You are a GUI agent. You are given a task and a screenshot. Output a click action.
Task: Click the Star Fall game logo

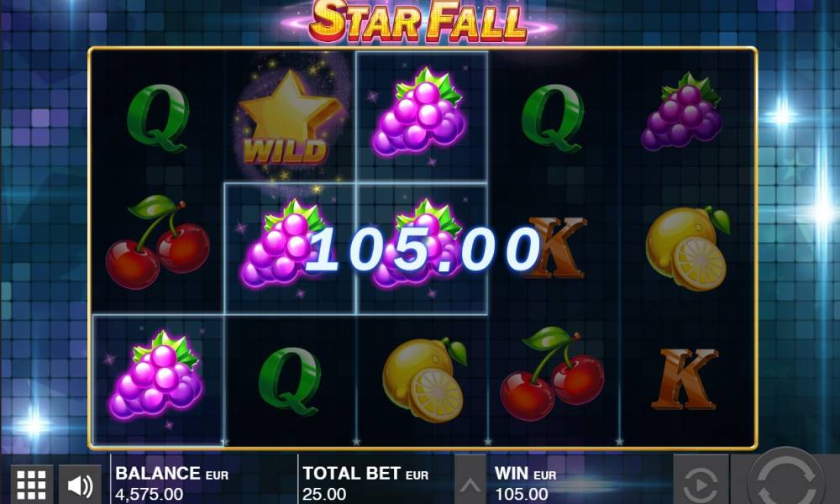pyautogui.click(x=417, y=22)
